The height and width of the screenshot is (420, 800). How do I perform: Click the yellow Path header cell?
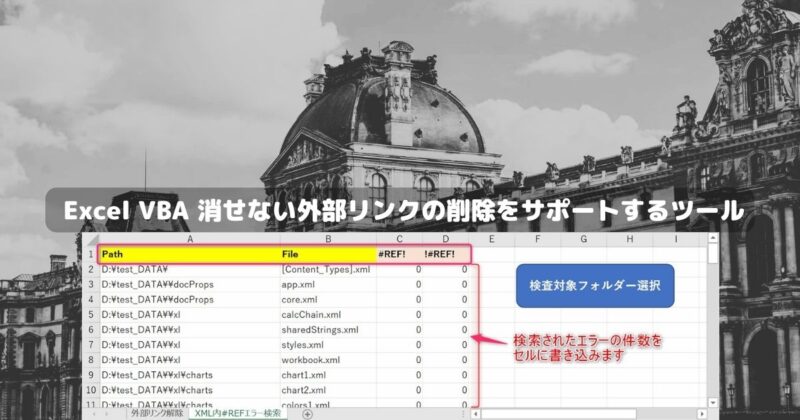(188, 254)
